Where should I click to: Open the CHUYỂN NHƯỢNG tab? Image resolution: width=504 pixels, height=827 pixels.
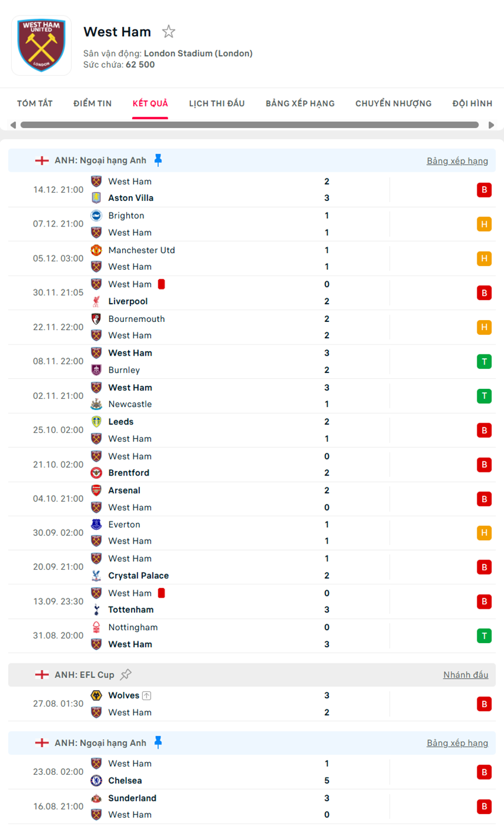point(394,103)
